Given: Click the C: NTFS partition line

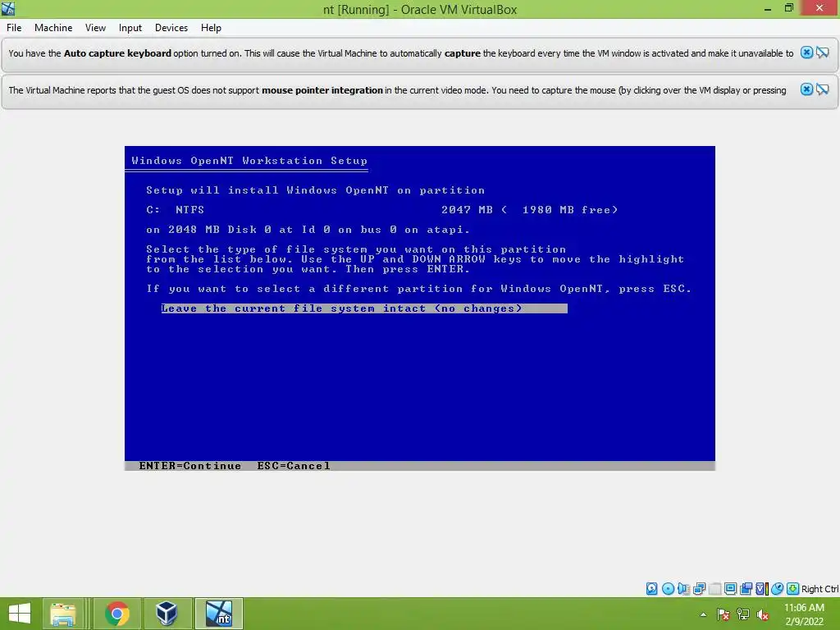Looking at the screenshot, I should pos(382,210).
